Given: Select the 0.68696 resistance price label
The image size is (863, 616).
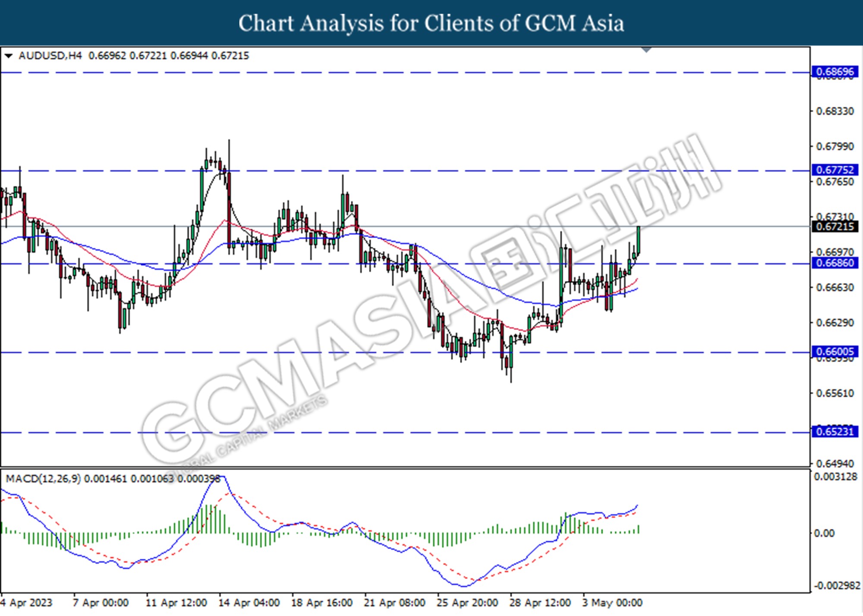Looking at the screenshot, I should (x=835, y=72).
